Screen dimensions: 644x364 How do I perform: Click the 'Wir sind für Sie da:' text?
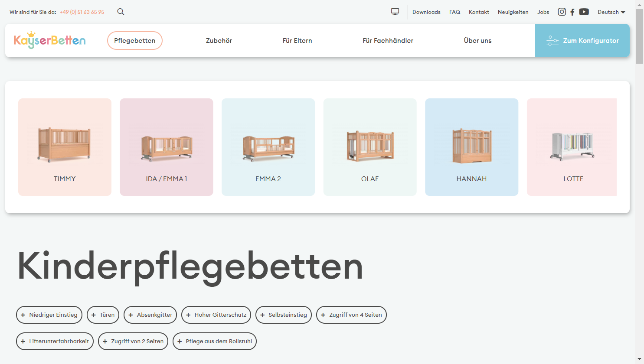click(x=33, y=12)
